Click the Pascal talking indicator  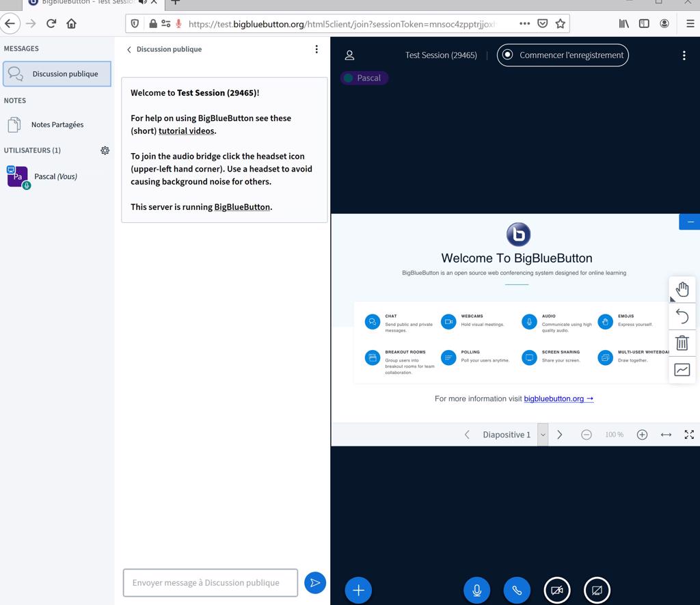click(x=364, y=78)
